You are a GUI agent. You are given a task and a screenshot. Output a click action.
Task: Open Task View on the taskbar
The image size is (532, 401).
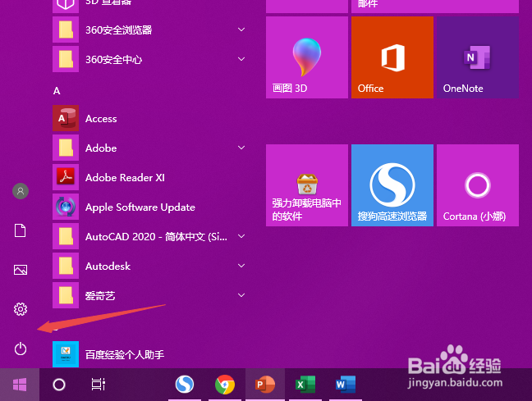pos(99,385)
